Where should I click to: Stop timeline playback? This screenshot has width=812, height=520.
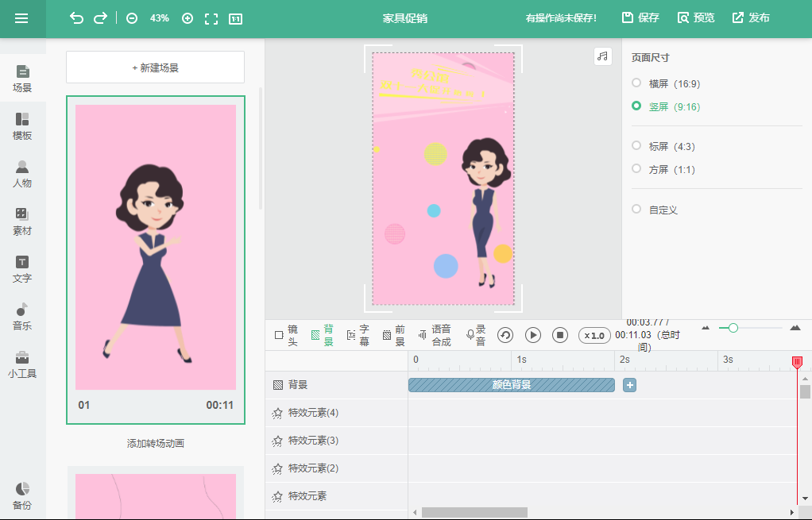[560, 335]
